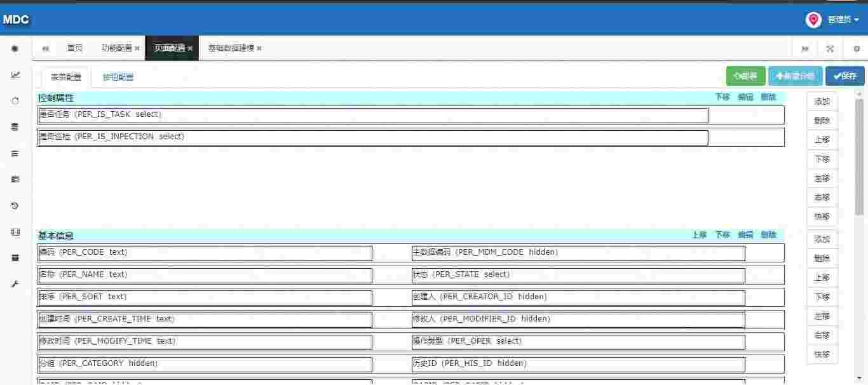Select the PER_CREATE_TIME text field box
This screenshot has height=385, width=868.
205,320
